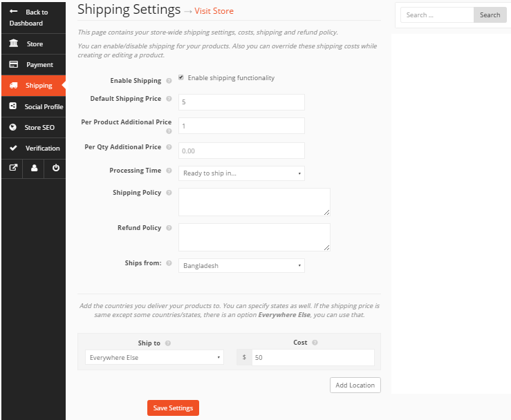Click the power logout icon in sidebar
Image resolution: width=511 pixels, height=420 pixels.
55,168
